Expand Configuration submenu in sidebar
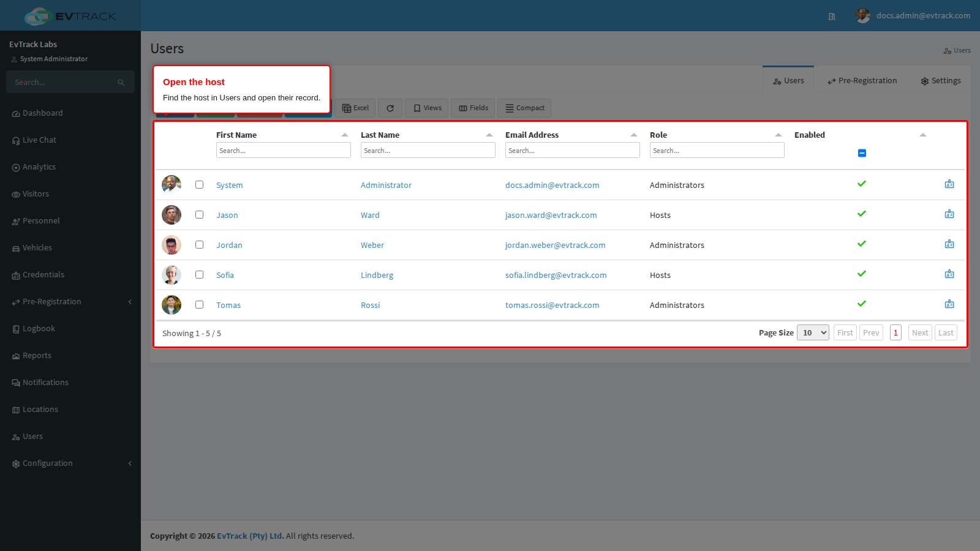 [130, 463]
